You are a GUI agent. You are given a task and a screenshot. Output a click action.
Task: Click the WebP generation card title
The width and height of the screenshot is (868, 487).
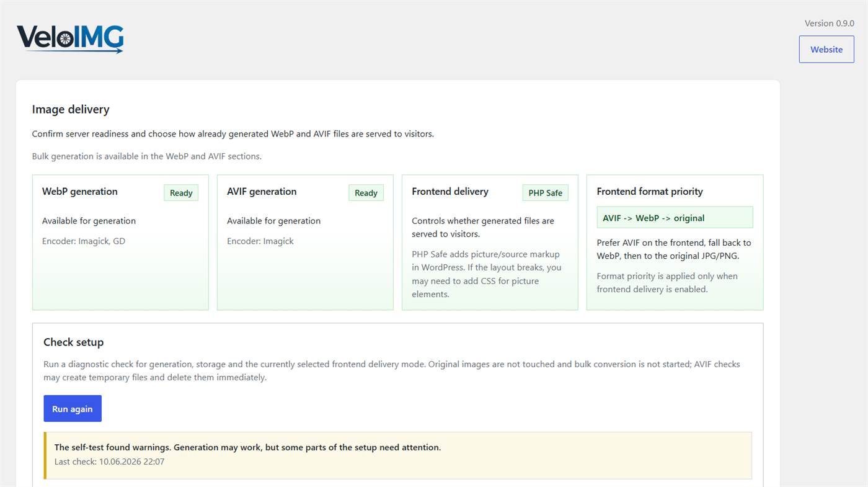(80, 192)
